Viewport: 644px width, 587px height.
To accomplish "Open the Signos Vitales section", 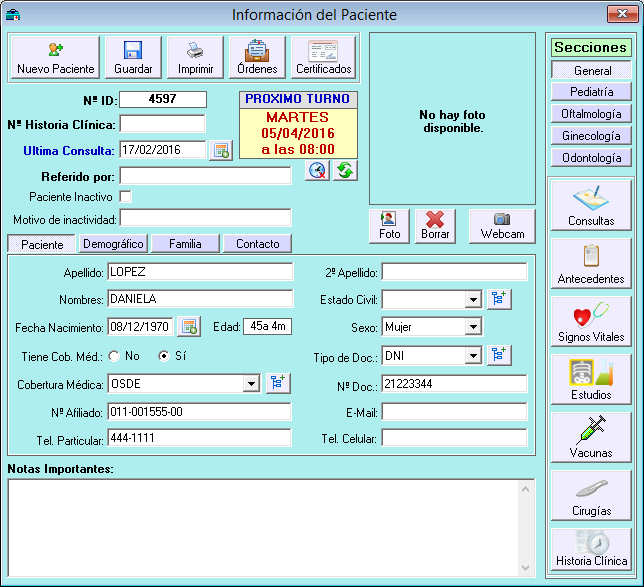I will 591,321.
